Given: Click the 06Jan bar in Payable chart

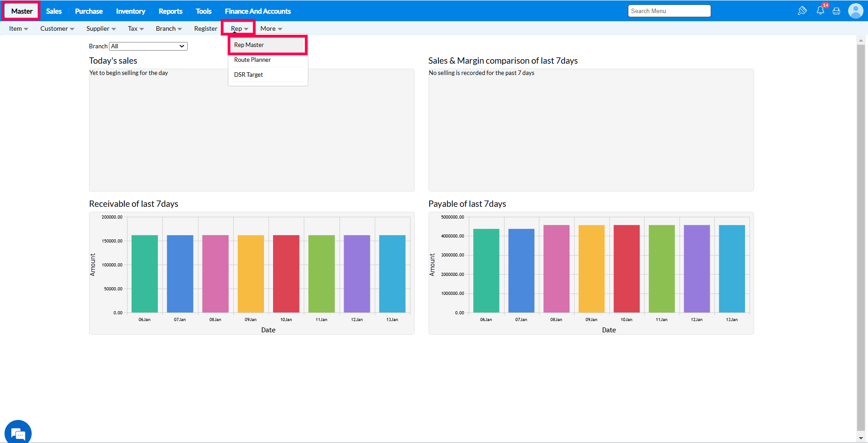Looking at the screenshot, I should pyautogui.click(x=486, y=270).
